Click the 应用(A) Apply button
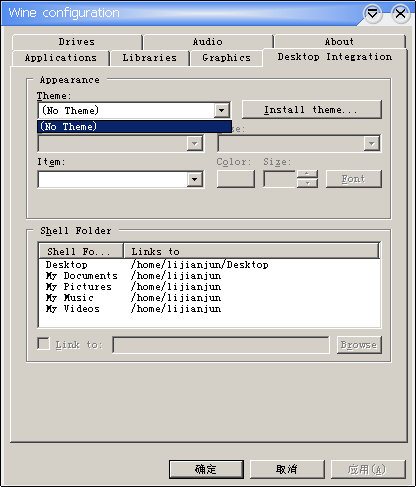The width and height of the screenshot is (416, 487). pos(368,470)
